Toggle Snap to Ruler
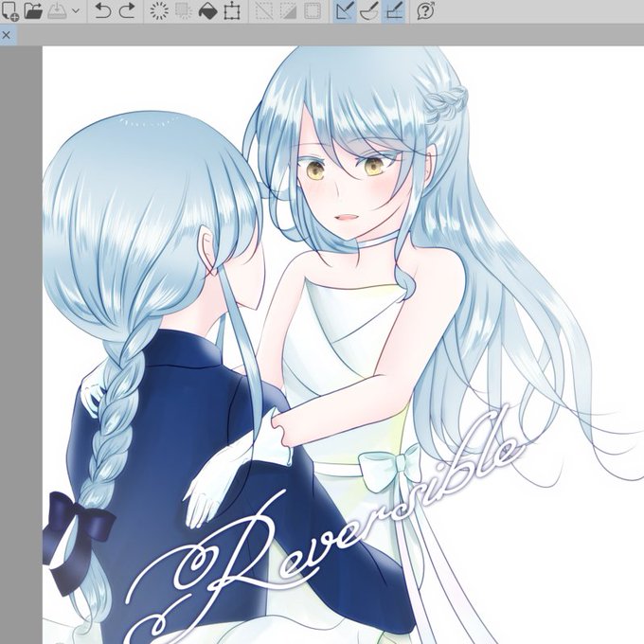This screenshot has height=644, width=644. click(345, 11)
